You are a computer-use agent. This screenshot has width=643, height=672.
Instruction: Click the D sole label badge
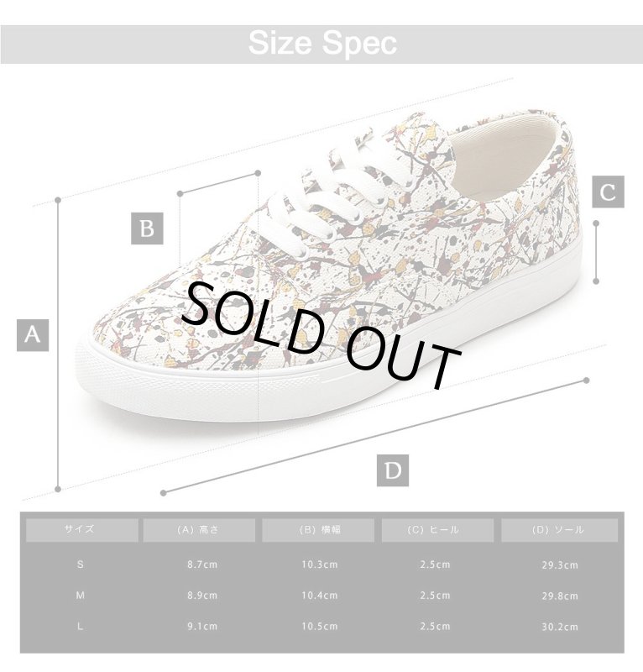point(393,470)
